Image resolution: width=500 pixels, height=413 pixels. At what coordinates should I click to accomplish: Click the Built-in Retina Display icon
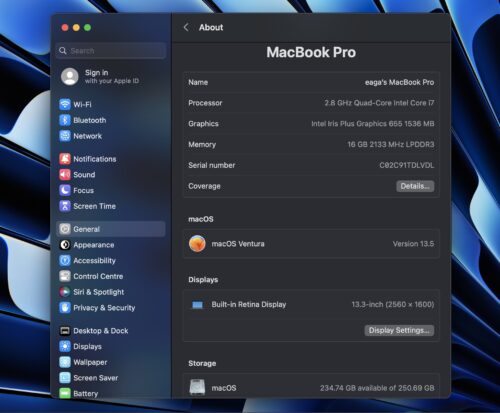(x=197, y=305)
